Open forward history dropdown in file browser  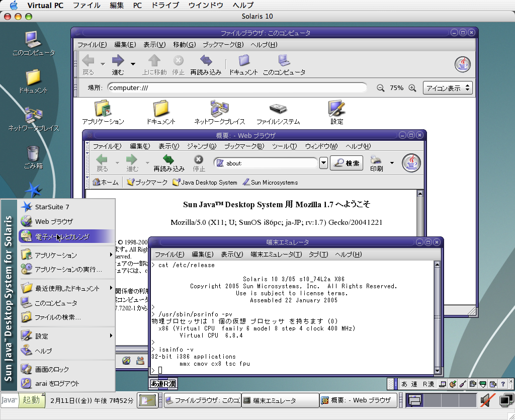coord(133,64)
